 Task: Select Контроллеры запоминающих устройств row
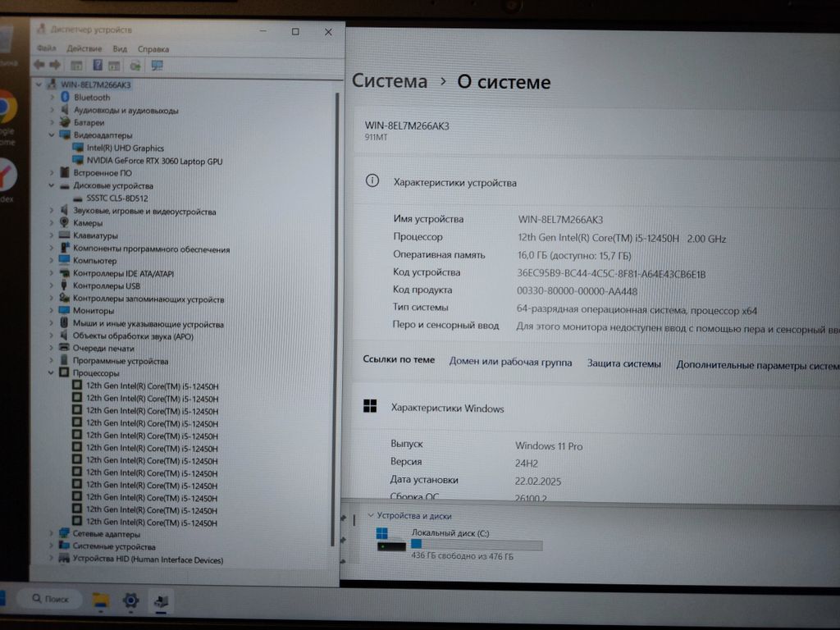tap(148, 299)
